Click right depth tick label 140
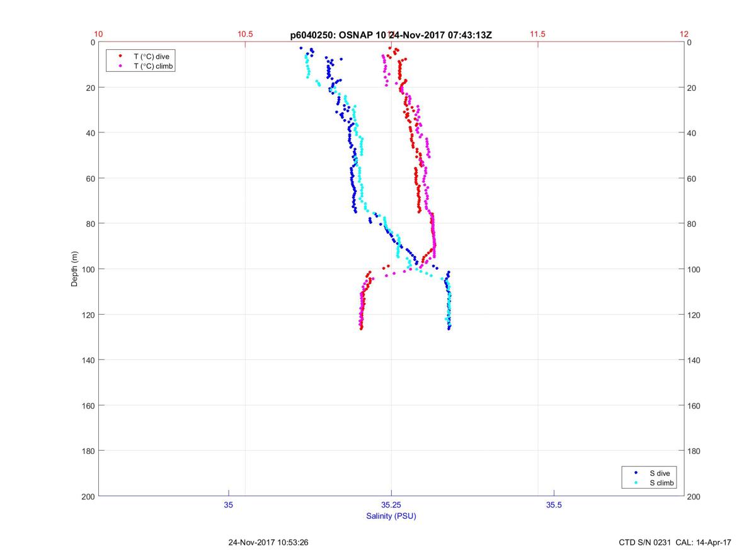The width and height of the screenshot is (756, 558). [x=694, y=360]
